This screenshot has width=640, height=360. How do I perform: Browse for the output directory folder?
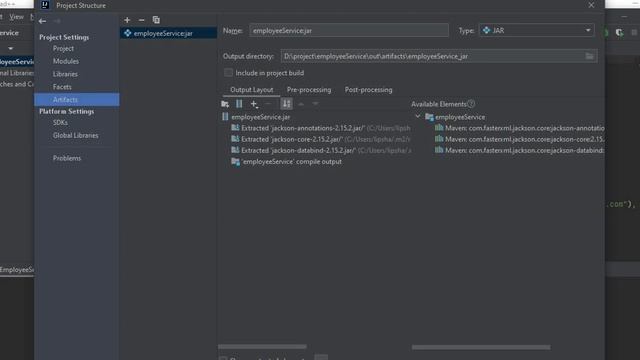[589, 56]
